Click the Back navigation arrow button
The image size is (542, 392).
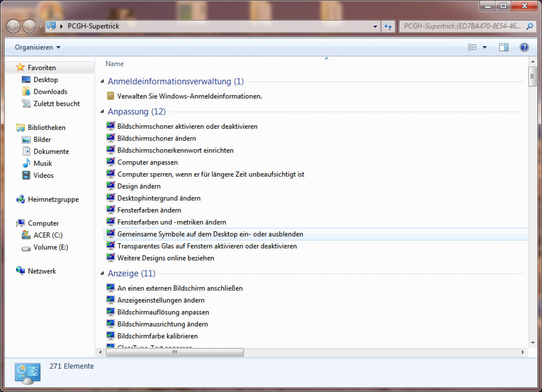click(x=14, y=27)
